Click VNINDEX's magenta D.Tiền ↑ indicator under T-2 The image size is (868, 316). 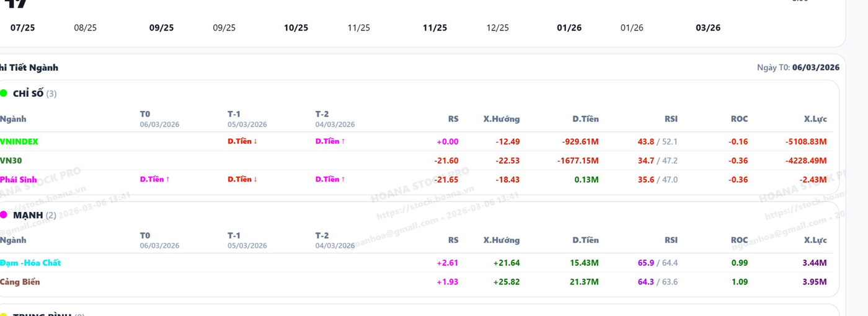(330, 141)
